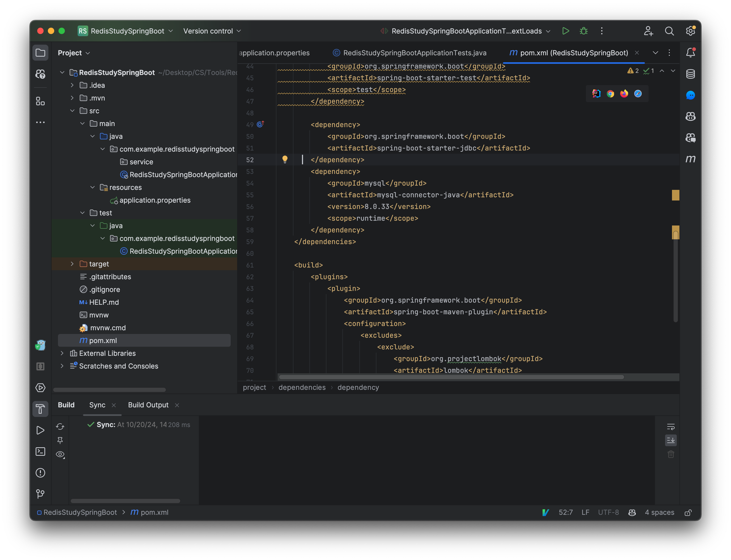Toggle scroll to end in Build output
The image size is (731, 560).
671,440
